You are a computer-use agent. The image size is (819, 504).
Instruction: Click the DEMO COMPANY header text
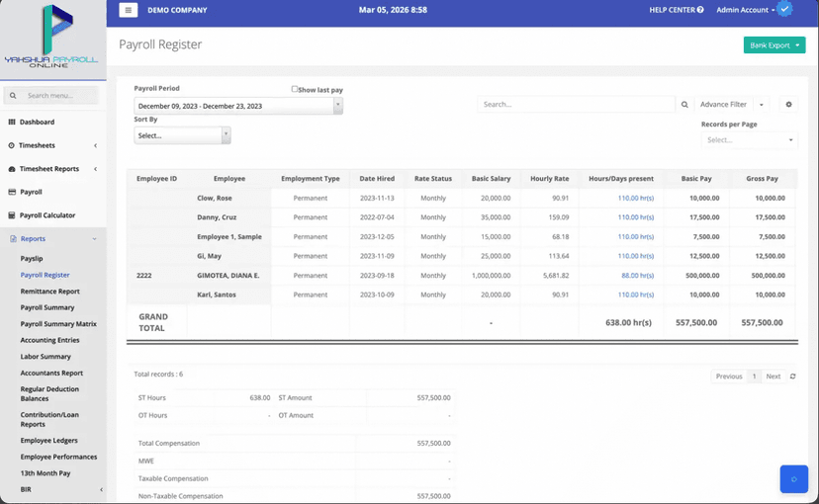point(177,10)
